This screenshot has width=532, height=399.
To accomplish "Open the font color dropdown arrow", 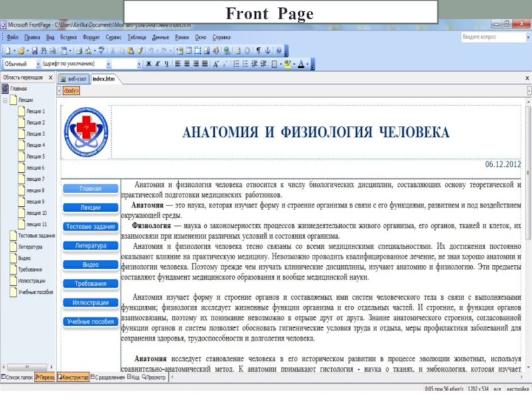I will pyautogui.click(x=307, y=64).
